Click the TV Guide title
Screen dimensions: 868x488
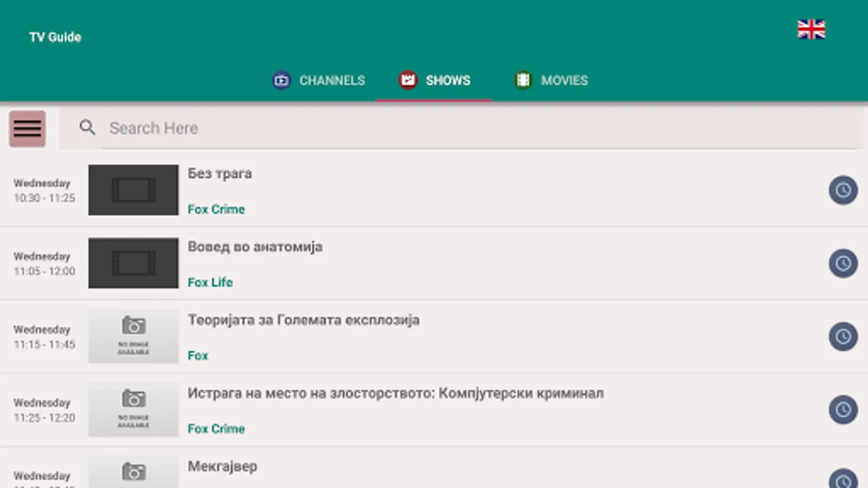(x=55, y=37)
